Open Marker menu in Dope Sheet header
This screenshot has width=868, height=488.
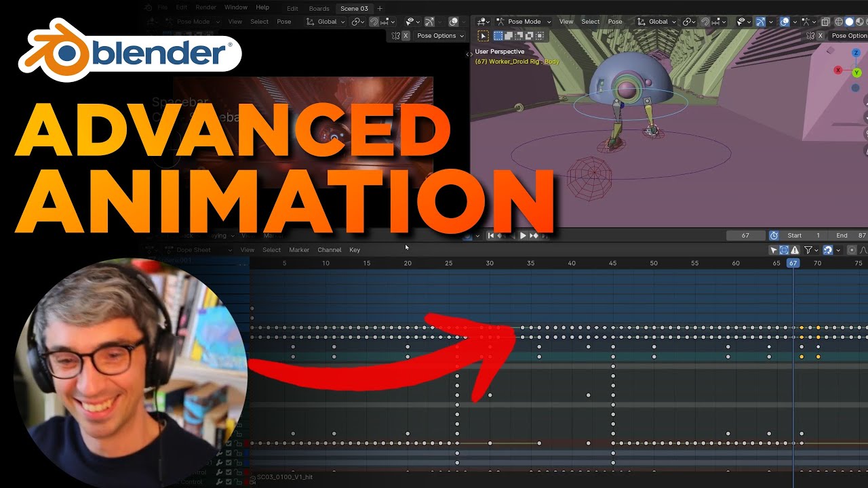coord(299,250)
